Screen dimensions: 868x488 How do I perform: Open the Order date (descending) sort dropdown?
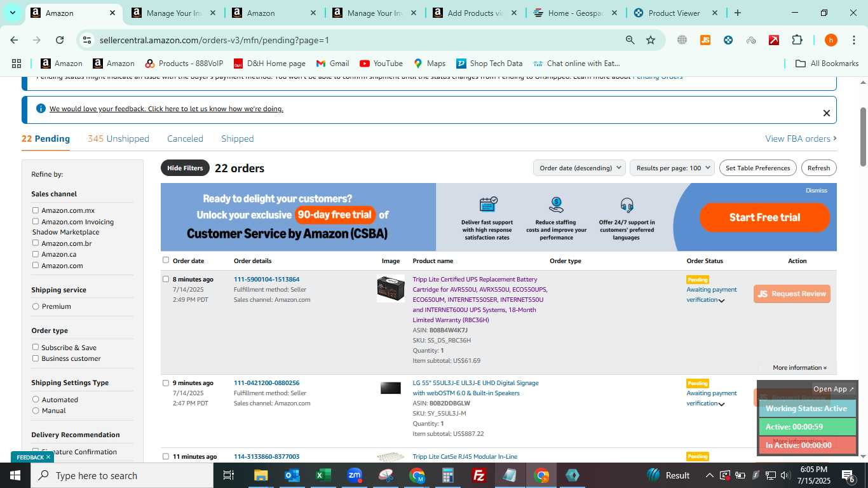pos(579,168)
